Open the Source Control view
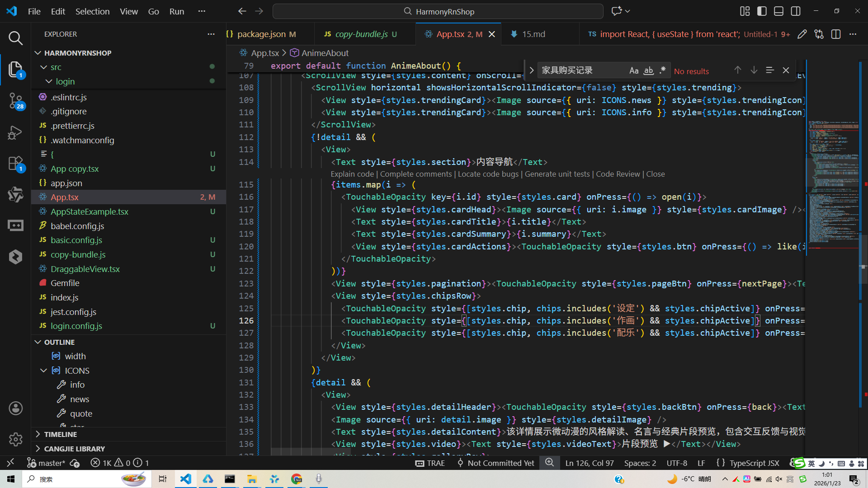 click(x=15, y=100)
